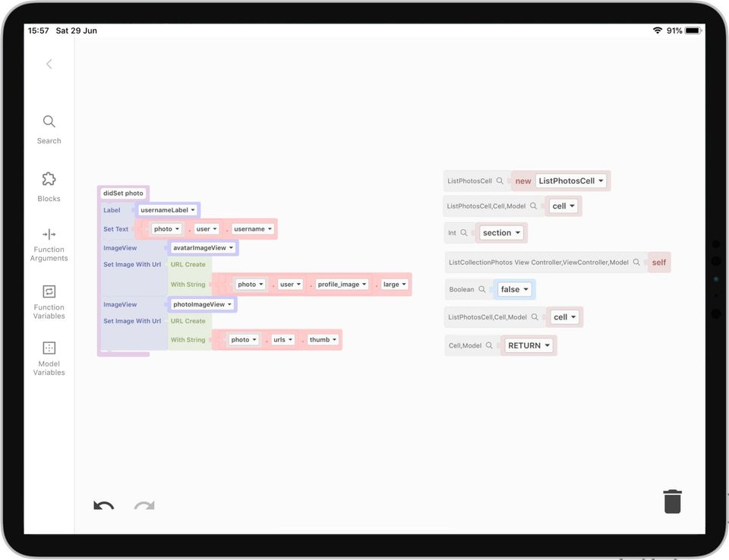The height and width of the screenshot is (560, 729).
Task: Expand the profile_image property dropdown
Action: point(342,284)
